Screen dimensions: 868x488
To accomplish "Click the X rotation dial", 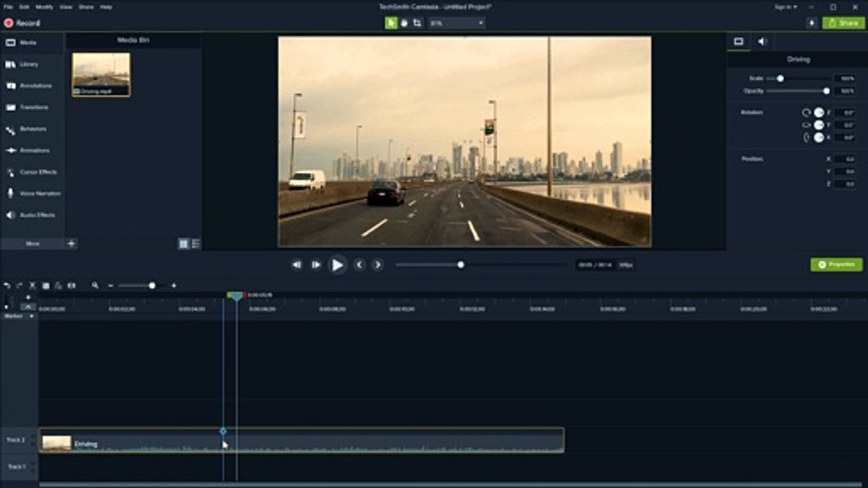I will pos(819,138).
